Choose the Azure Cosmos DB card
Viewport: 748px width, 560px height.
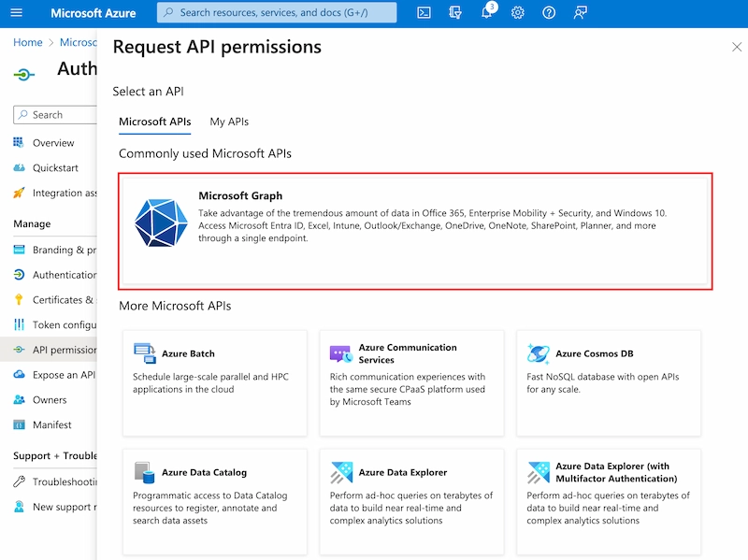tap(608, 382)
